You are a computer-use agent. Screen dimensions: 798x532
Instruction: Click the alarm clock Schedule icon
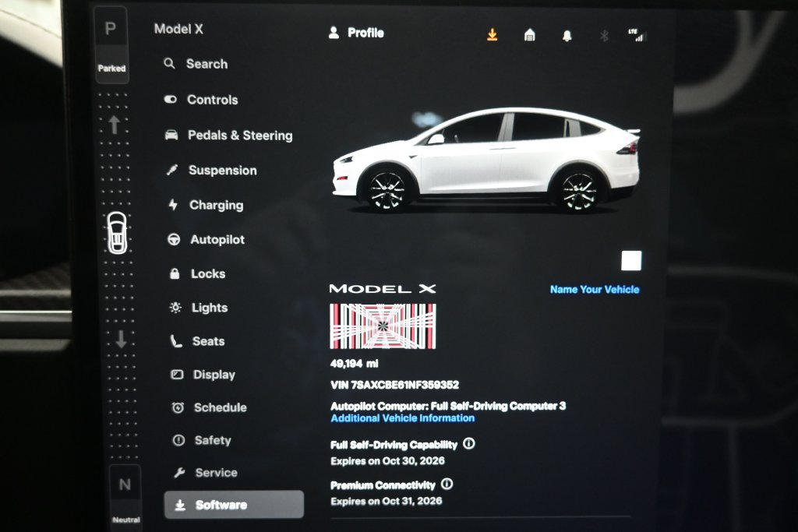(x=178, y=407)
